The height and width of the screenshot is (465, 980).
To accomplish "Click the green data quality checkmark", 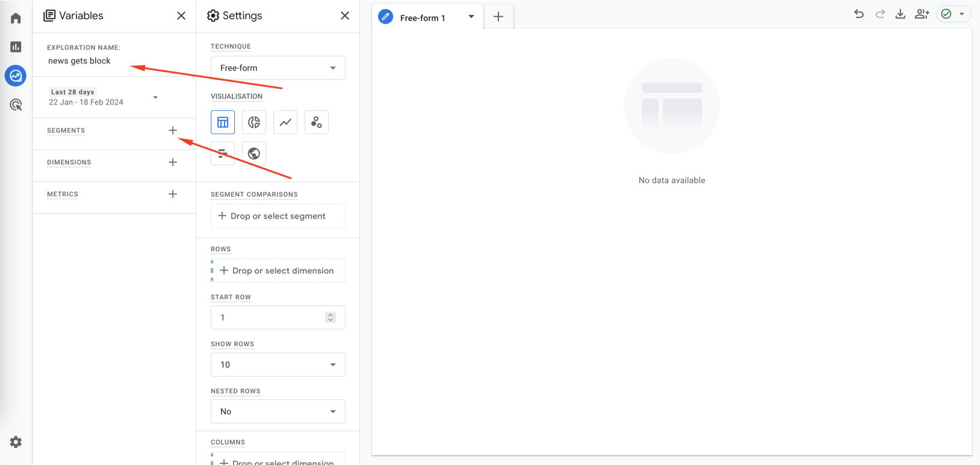I will pos(946,14).
